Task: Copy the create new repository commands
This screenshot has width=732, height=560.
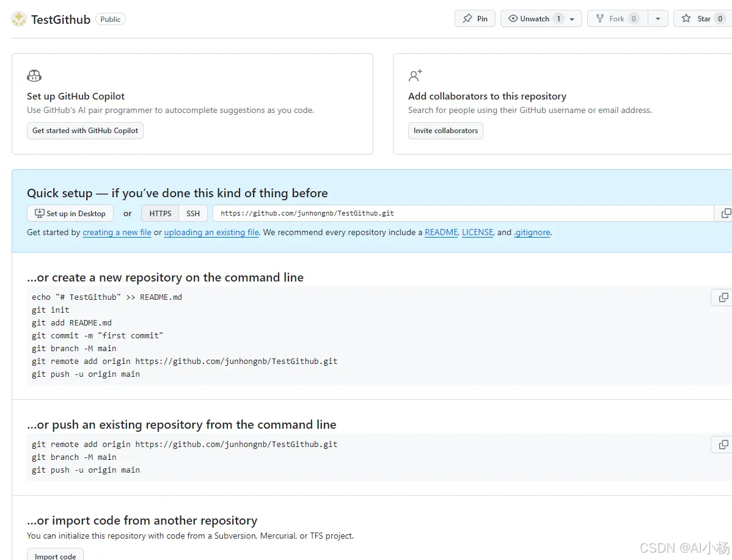Action: (723, 297)
